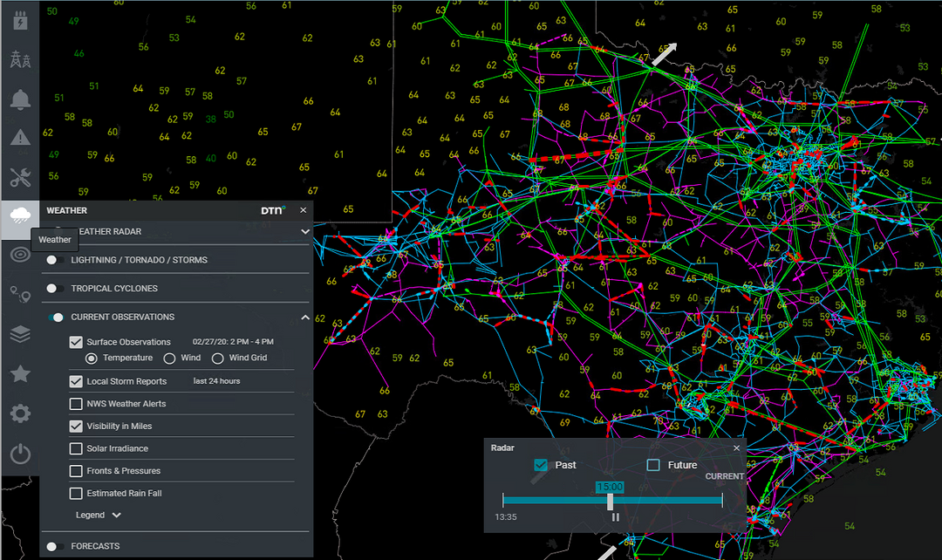Open the notifications bell in sidebar
Viewport: 942px width, 560px height.
tap(19, 99)
